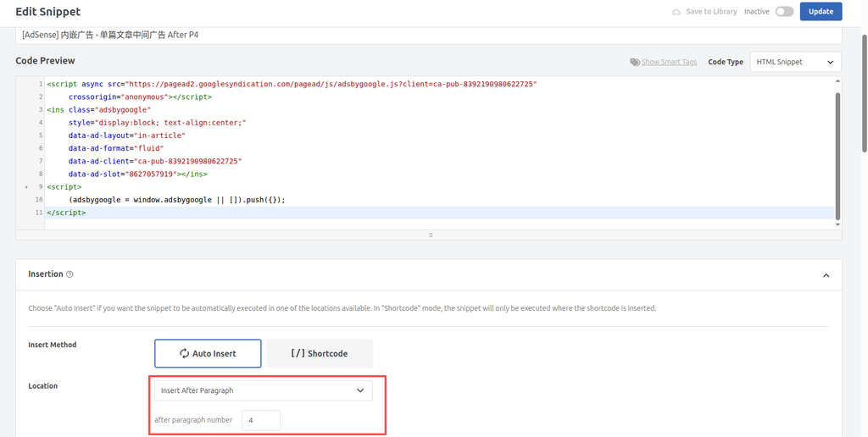Screen dimensions: 868x437
Task: Click the Update button
Action: [x=821, y=12]
